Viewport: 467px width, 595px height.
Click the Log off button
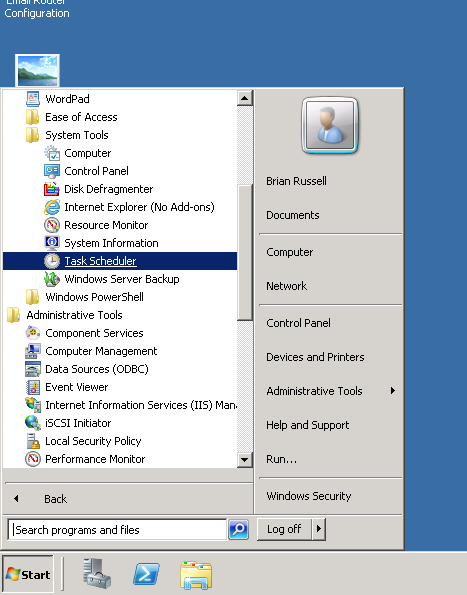(284, 529)
